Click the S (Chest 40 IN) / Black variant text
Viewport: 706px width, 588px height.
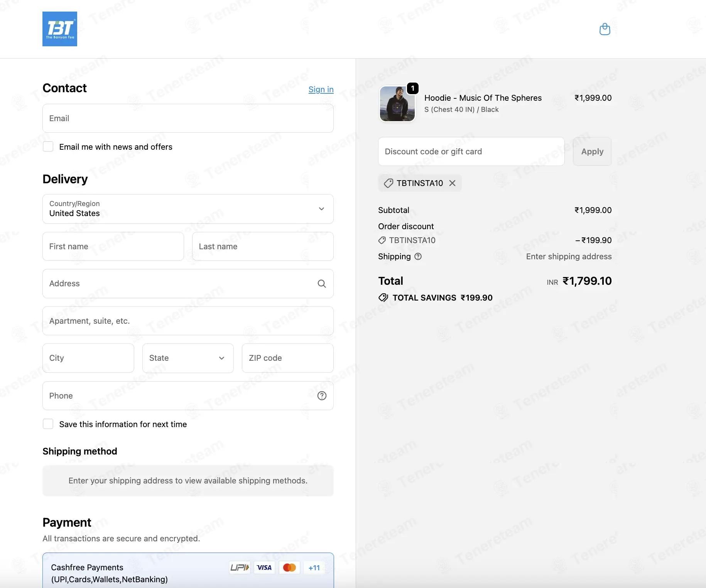tap(461, 110)
